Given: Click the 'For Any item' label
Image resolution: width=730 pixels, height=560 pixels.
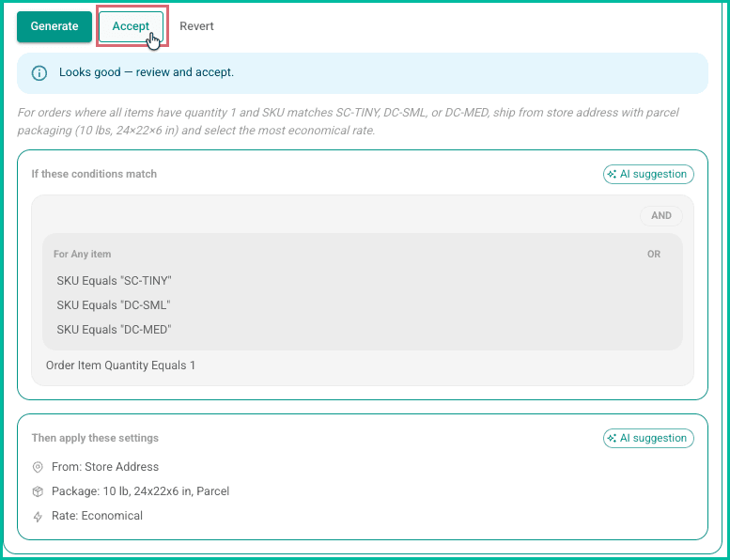Looking at the screenshot, I should click(x=82, y=255).
